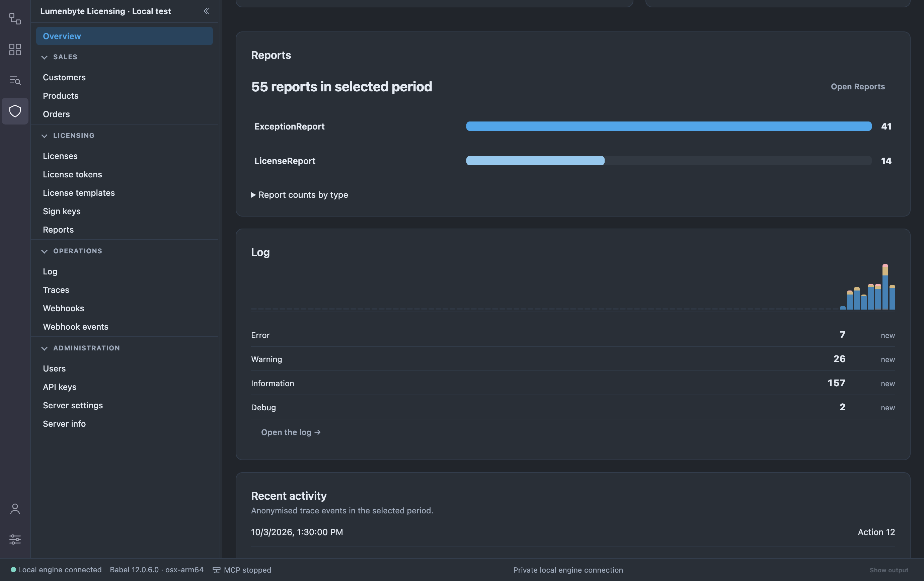Open Reports in the sidebar
924x581 pixels.
(124, 230)
